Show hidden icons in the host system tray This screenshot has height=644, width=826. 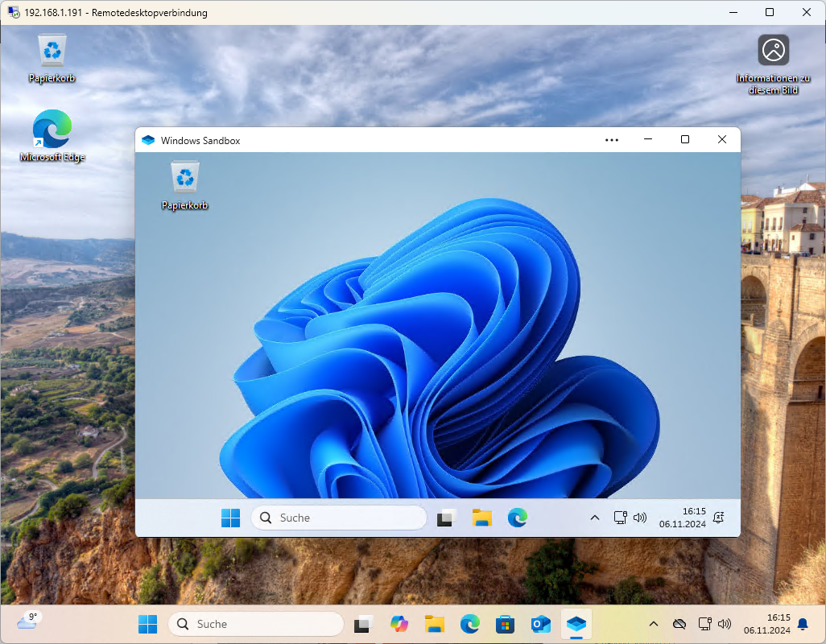[x=654, y=624]
